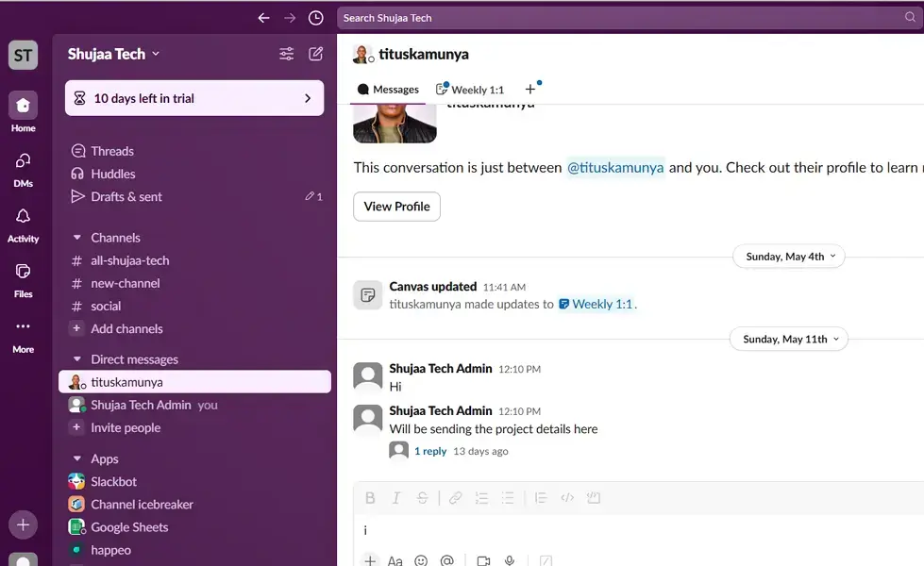Compose a new message with the pencil icon
Image resolution: width=924 pixels, height=566 pixels.
(x=316, y=54)
